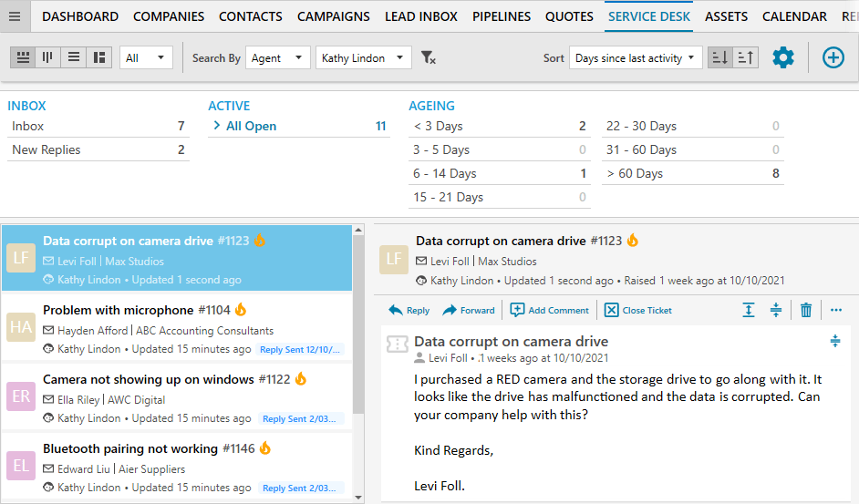The height and width of the screenshot is (504, 859).
Task: Open the hamburger menu icon
Action: [15, 16]
